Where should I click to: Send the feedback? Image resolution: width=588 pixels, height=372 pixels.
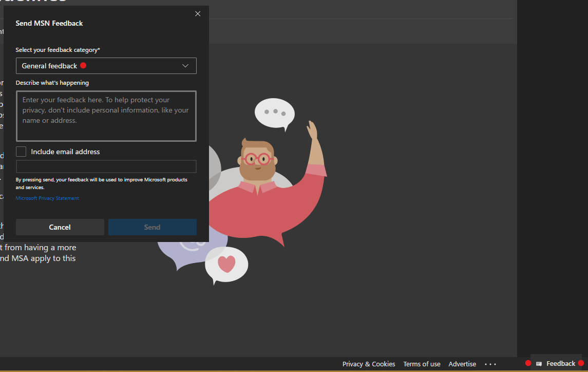click(x=152, y=227)
